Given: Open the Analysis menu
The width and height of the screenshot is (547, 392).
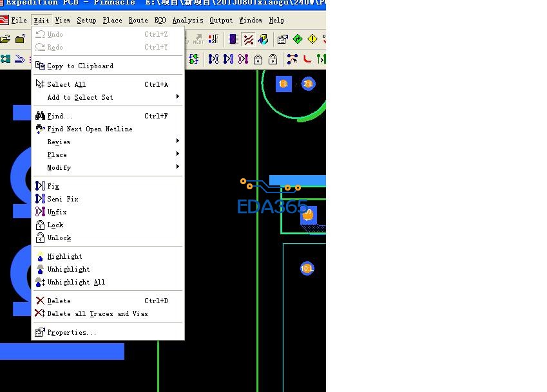Looking at the screenshot, I should [187, 20].
